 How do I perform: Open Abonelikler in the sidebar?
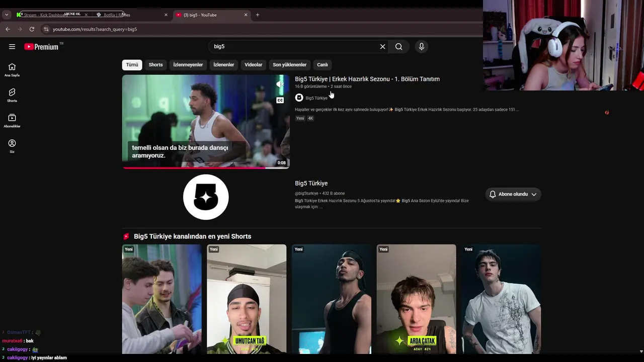[x=12, y=121]
